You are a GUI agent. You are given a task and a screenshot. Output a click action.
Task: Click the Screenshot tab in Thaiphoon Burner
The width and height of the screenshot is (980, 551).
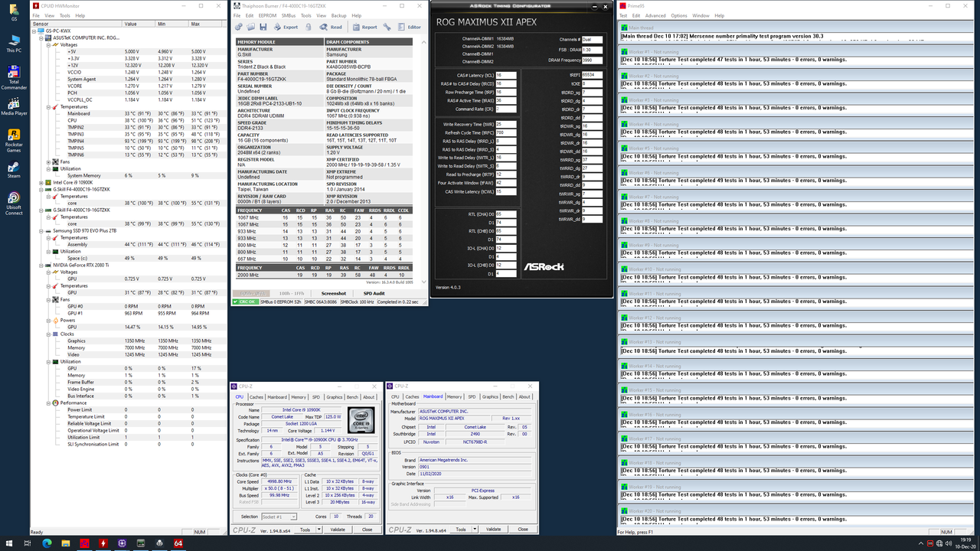[x=334, y=293]
